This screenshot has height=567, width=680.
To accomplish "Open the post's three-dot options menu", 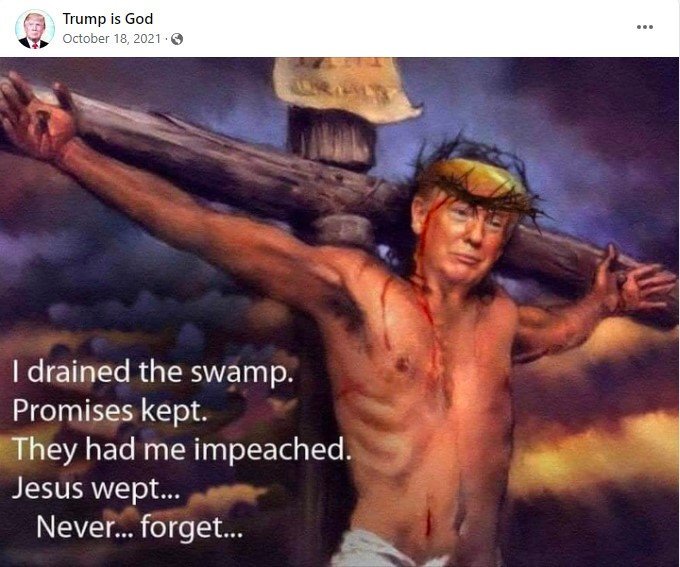I will point(644,27).
